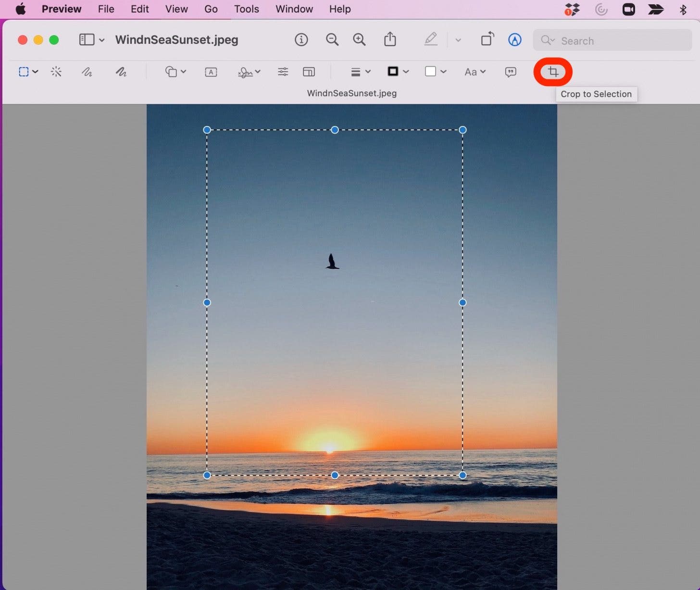Click the Adjust Size icon
Viewport: 700px width, 590px height.
[309, 72]
